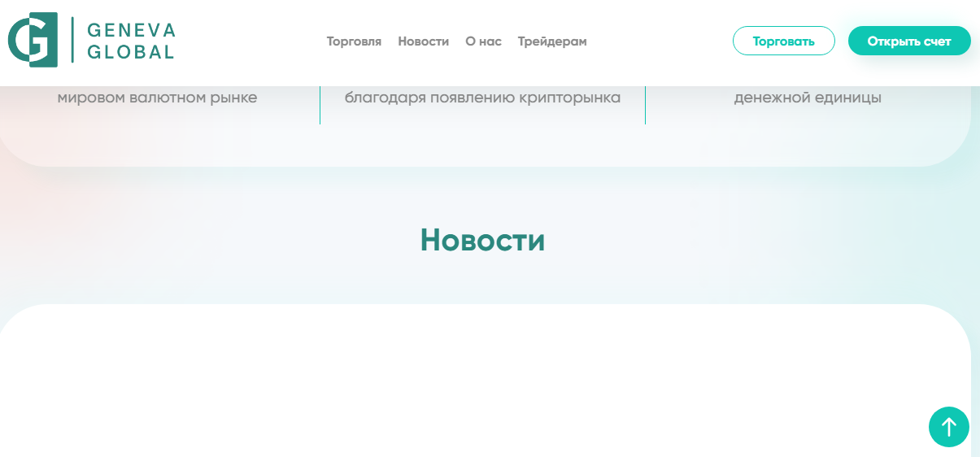Select the Новости section heading

pyautogui.click(x=482, y=240)
